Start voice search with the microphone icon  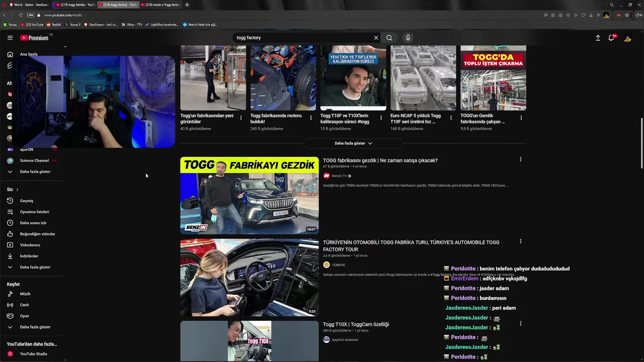(x=408, y=38)
